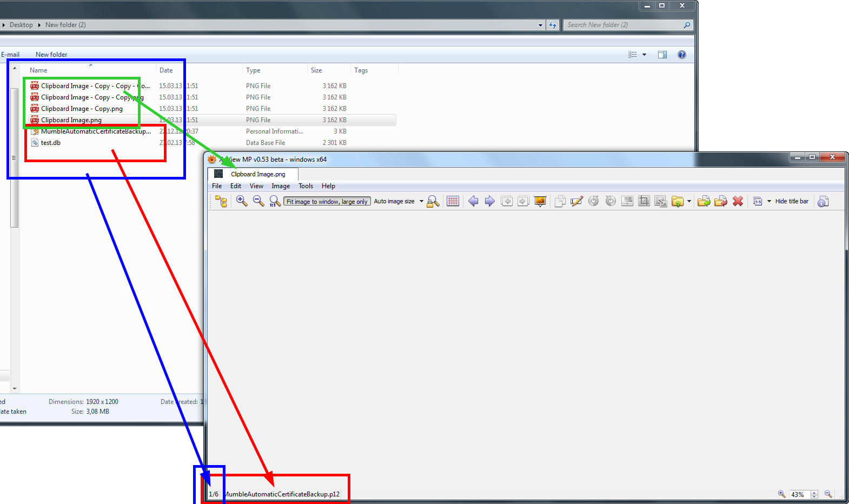The height and width of the screenshot is (504, 849).
Task: Open the file properties info icon
Action: pos(823,201)
